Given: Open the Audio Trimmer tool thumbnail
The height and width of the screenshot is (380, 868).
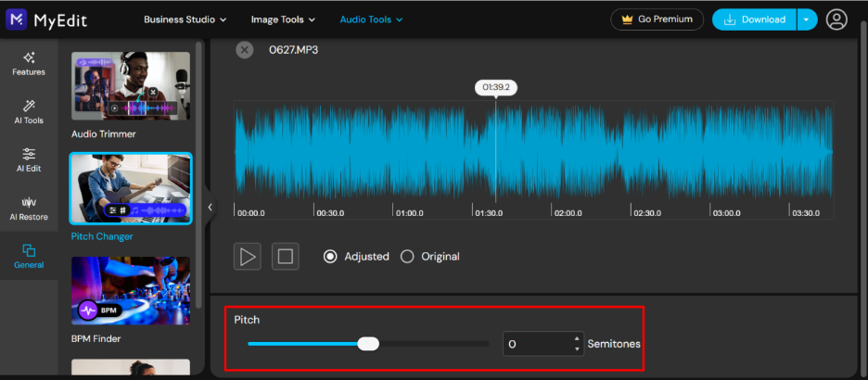Looking at the screenshot, I should pyautogui.click(x=131, y=86).
